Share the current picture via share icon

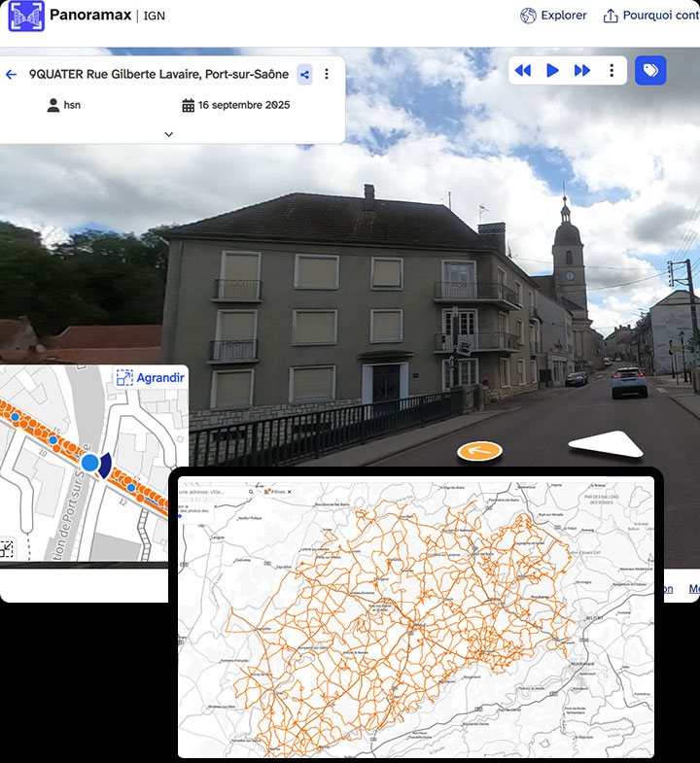point(304,74)
